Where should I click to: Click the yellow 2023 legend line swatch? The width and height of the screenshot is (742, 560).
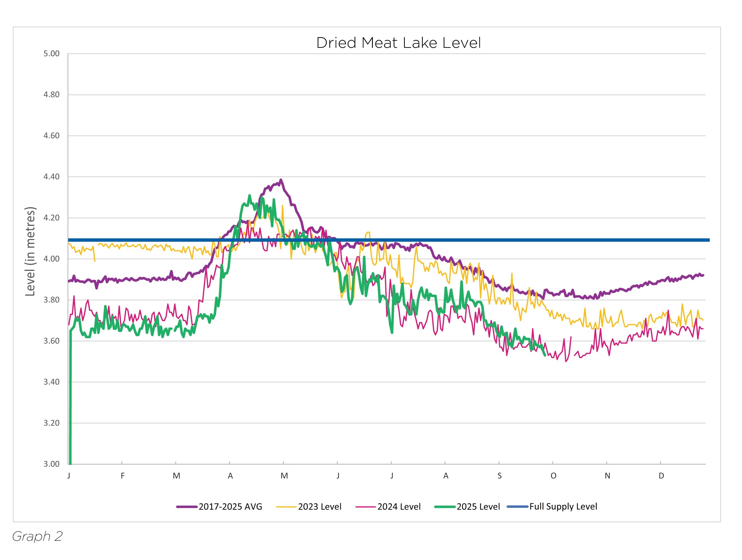click(x=286, y=507)
